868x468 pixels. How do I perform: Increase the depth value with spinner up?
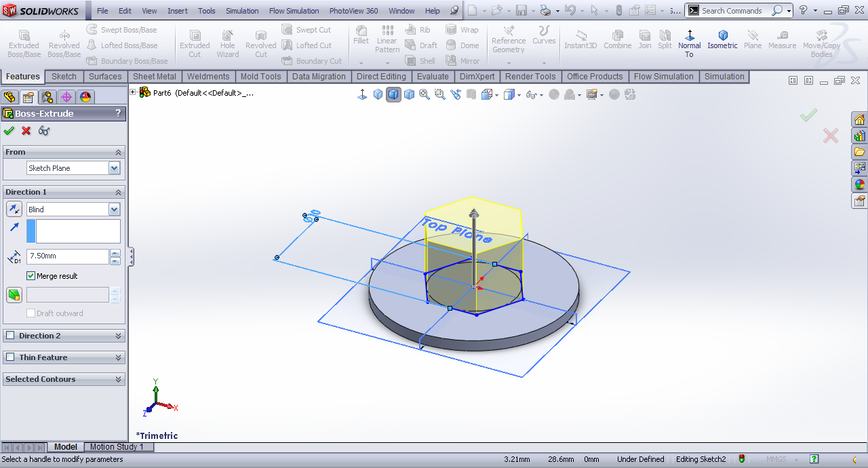click(x=115, y=253)
